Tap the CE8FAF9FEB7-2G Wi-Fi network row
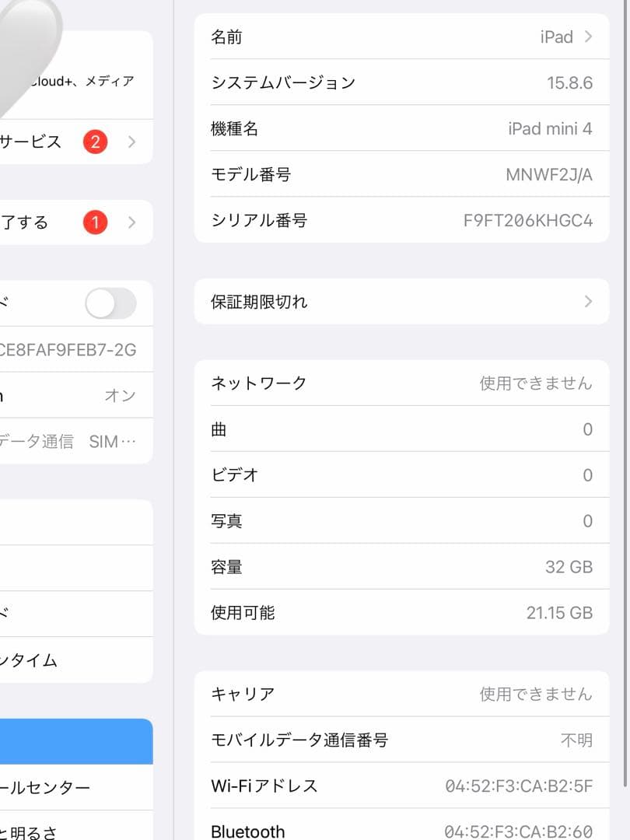 [x=76, y=349]
